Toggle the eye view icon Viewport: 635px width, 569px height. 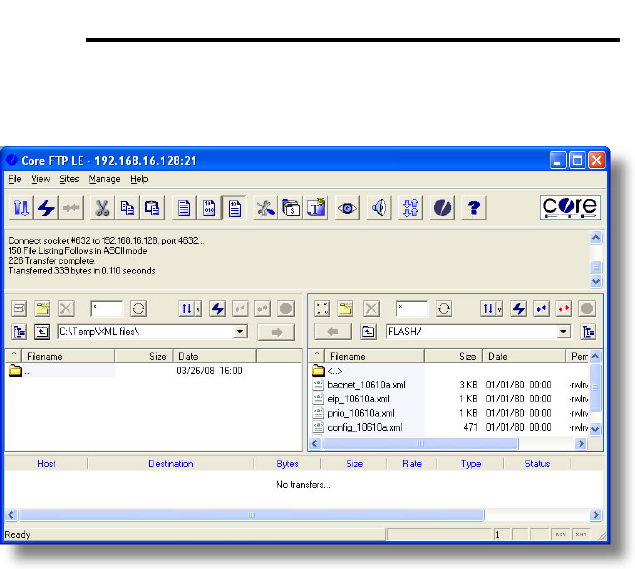click(x=347, y=208)
